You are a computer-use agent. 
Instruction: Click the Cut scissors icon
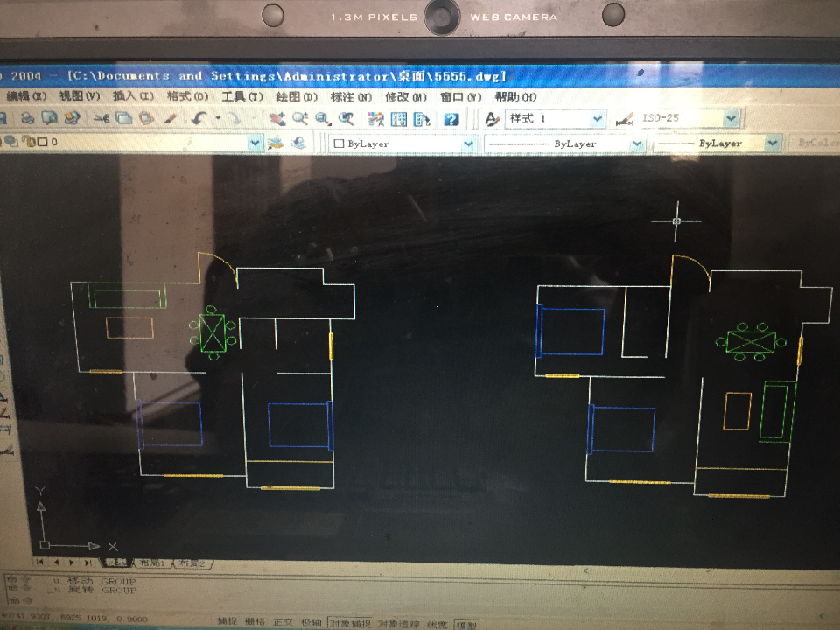(x=101, y=118)
